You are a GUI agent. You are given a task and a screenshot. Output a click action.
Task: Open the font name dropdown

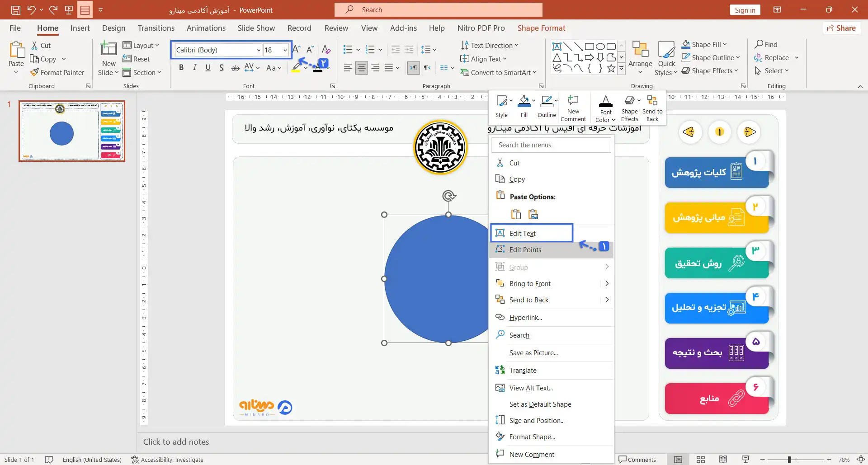[258, 50]
